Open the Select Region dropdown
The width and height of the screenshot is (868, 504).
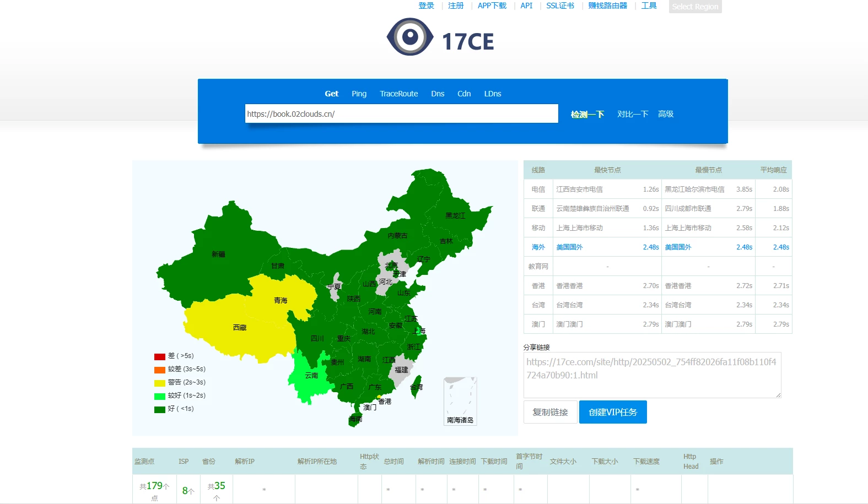[x=695, y=7]
